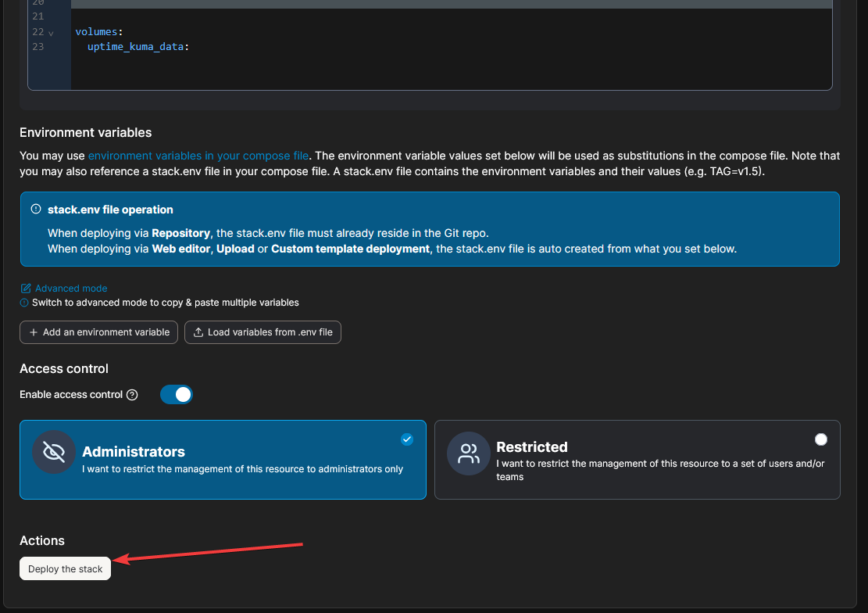Image resolution: width=868 pixels, height=613 pixels.
Task: Open the Advanced mode link
Action: point(71,289)
